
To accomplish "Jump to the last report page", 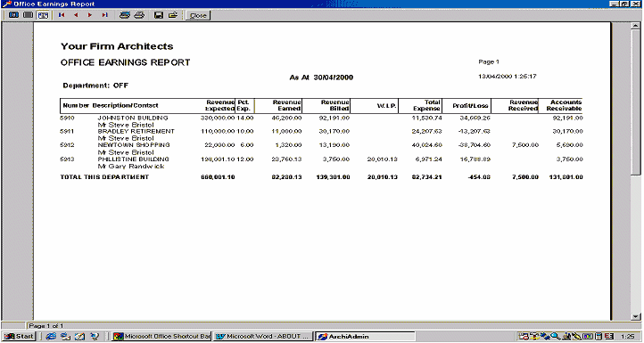I will click(x=104, y=15).
